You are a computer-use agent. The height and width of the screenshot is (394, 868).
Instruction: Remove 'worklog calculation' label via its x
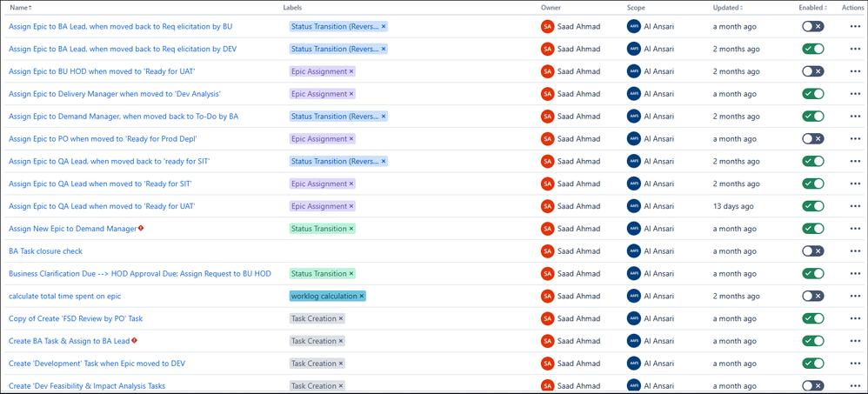click(x=362, y=296)
